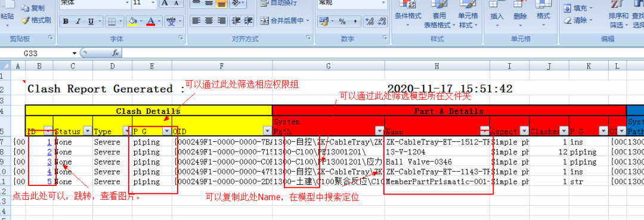Center align cell text horizontally
The height and width of the screenshot is (220, 644).
pos(209,20)
